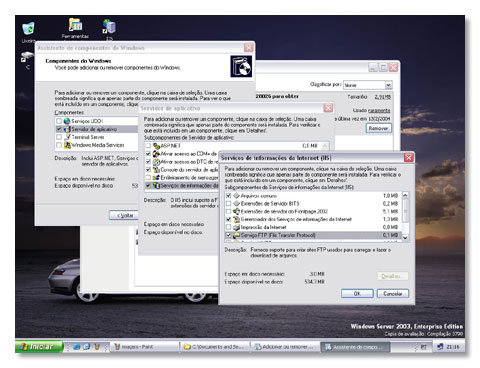Viewport: 480px width, 368px height.
Task: Click the Voltar button in components wizard
Action: (124, 215)
